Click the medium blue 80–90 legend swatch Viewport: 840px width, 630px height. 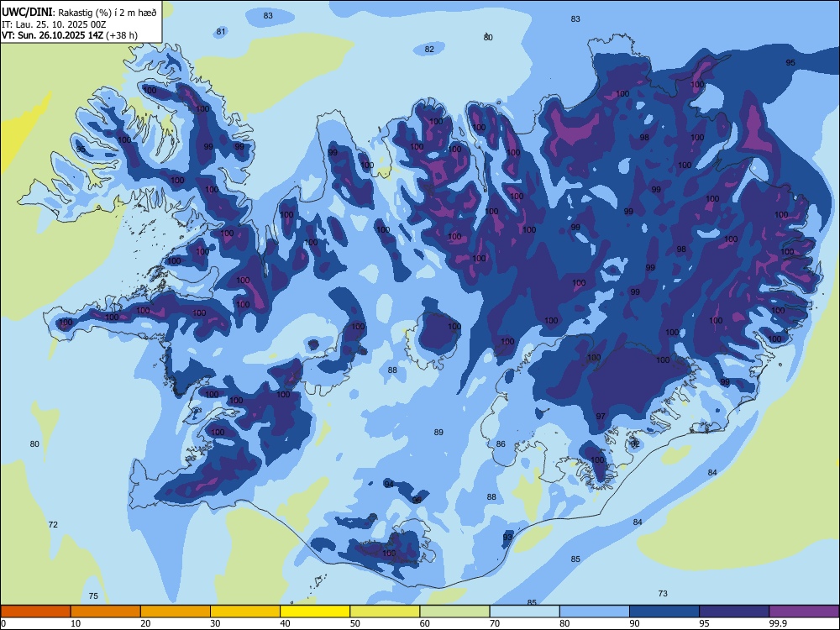[x=595, y=612]
